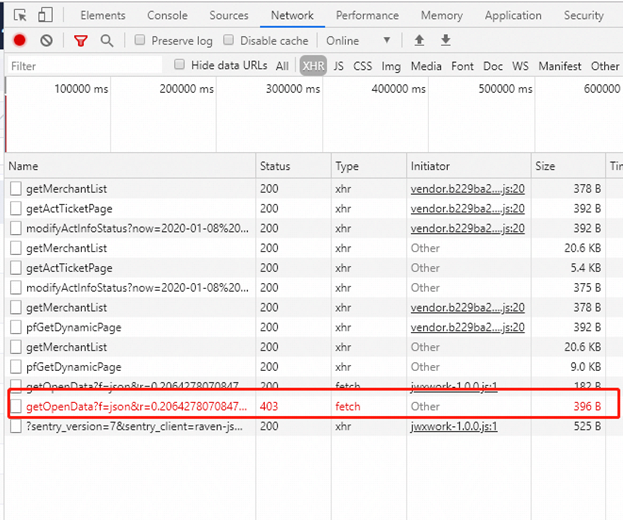Sort by the Type column header
The width and height of the screenshot is (623, 520).
[369, 166]
